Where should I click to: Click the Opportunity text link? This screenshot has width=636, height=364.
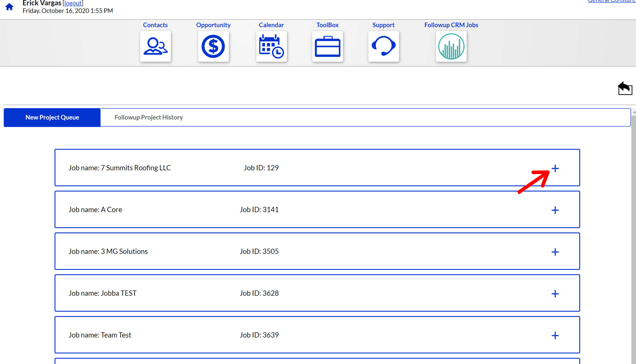(213, 25)
